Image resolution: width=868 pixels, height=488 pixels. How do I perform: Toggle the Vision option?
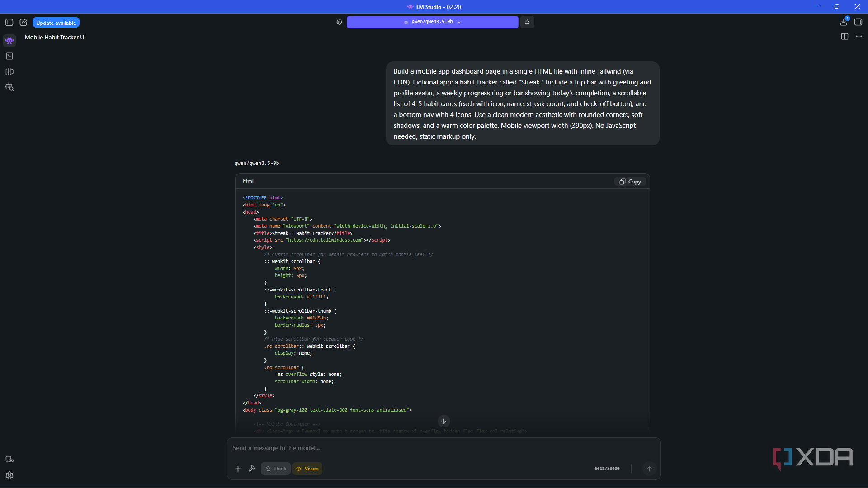click(307, 469)
